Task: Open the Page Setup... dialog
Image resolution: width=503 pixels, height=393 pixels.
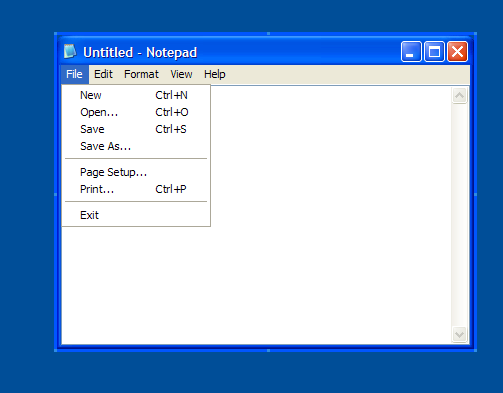Action: (x=136, y=172)
